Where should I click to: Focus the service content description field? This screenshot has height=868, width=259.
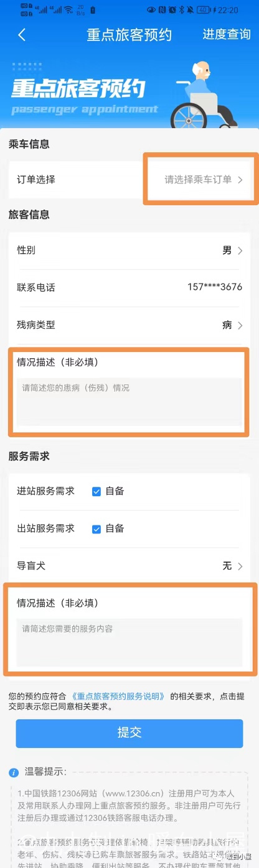(x=129, y=642)
